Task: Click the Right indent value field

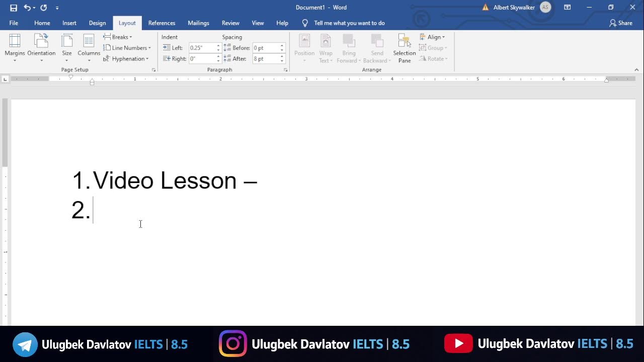Action: click(x=202, y=59)
